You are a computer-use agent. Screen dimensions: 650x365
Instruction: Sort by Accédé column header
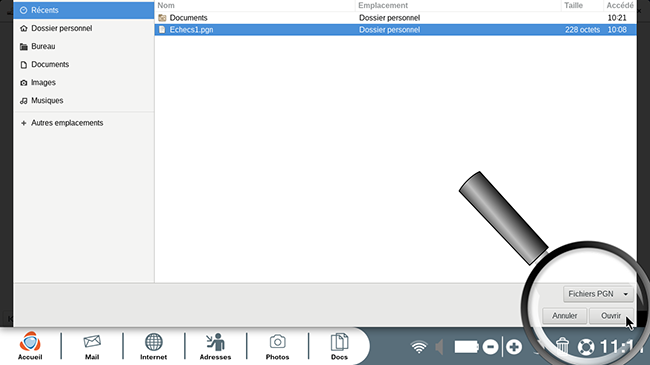[x=620, y=5]
